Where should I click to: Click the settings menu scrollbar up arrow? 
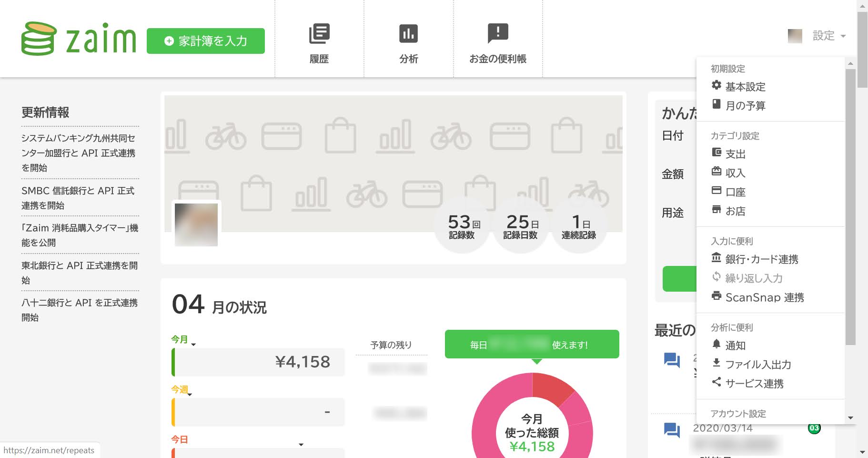point(850,63)
